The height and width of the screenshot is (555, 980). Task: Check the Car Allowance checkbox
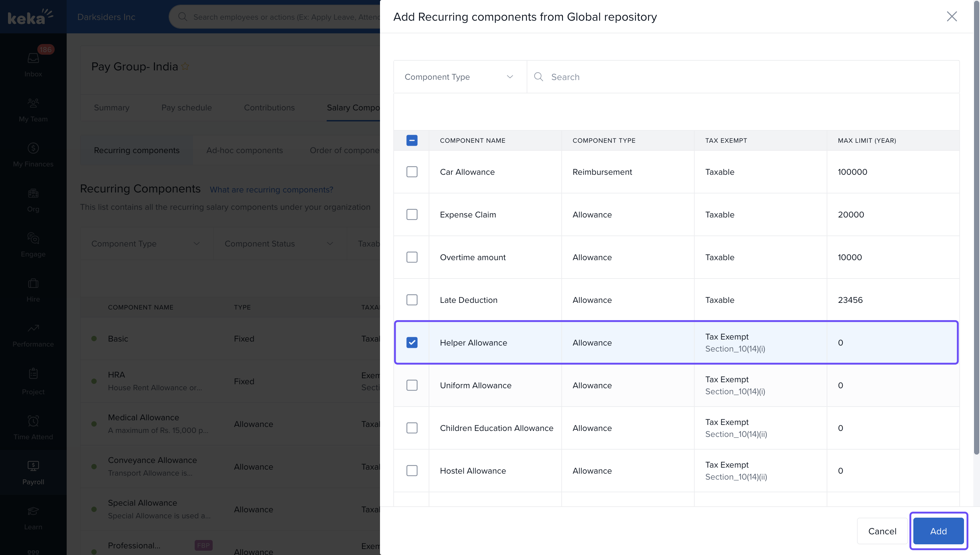412,172
